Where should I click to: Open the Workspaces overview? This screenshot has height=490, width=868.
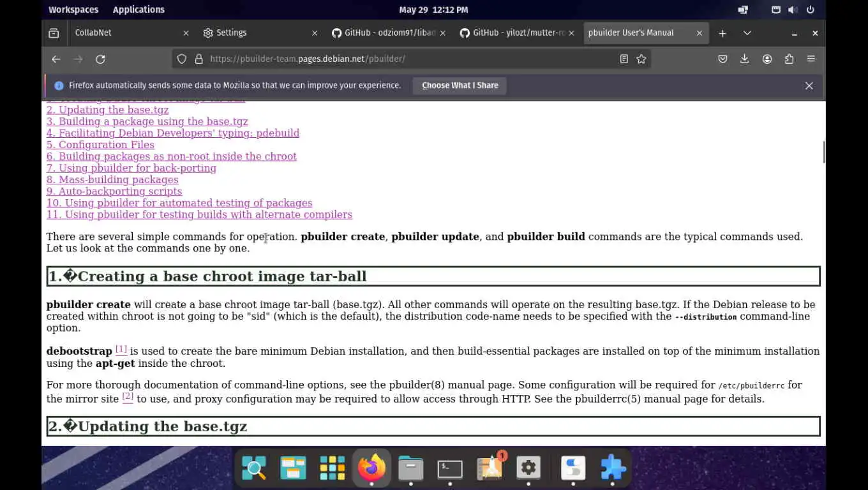(x=73, y=10)
